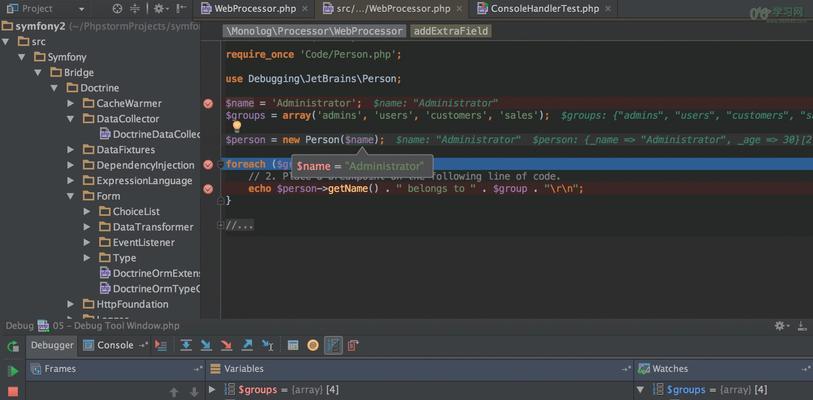This screenshot has height=400, width=813.
Task: Click the \Monolog\Processor\WebProcessor breadcrumb
Action: click(x=314, y=31)
